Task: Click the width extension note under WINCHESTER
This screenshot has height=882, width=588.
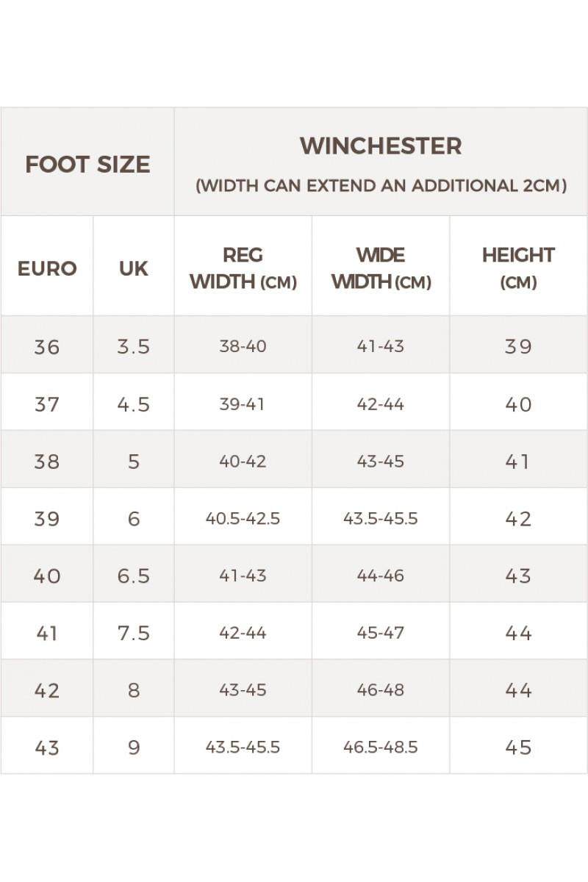Action: coord(381,186)
